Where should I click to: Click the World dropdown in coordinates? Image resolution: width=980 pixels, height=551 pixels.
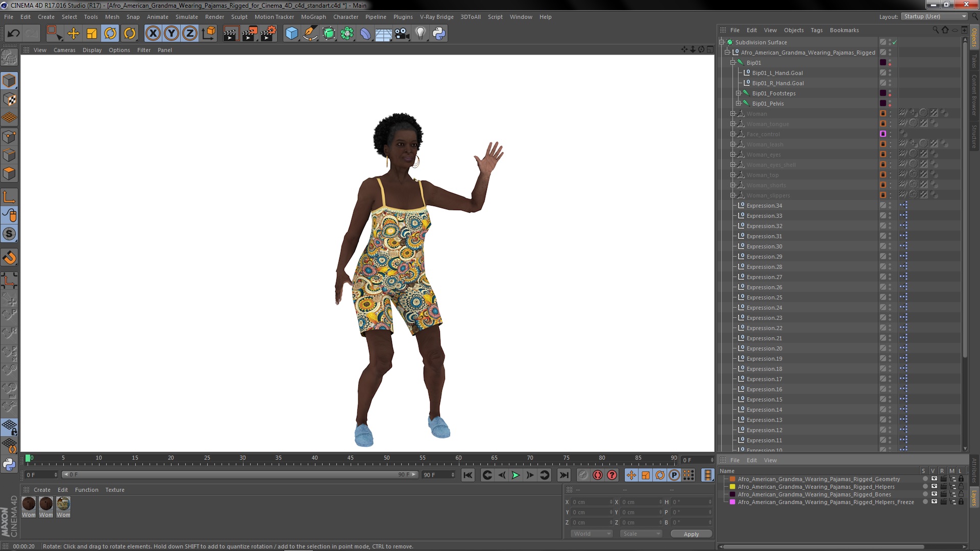(x=590, y=534)
